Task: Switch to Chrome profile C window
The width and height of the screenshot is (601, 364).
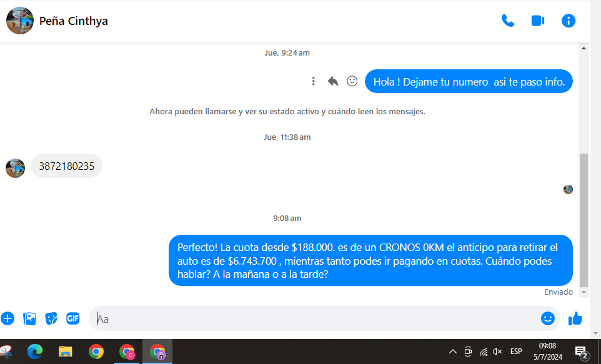Action: (127, 352)
